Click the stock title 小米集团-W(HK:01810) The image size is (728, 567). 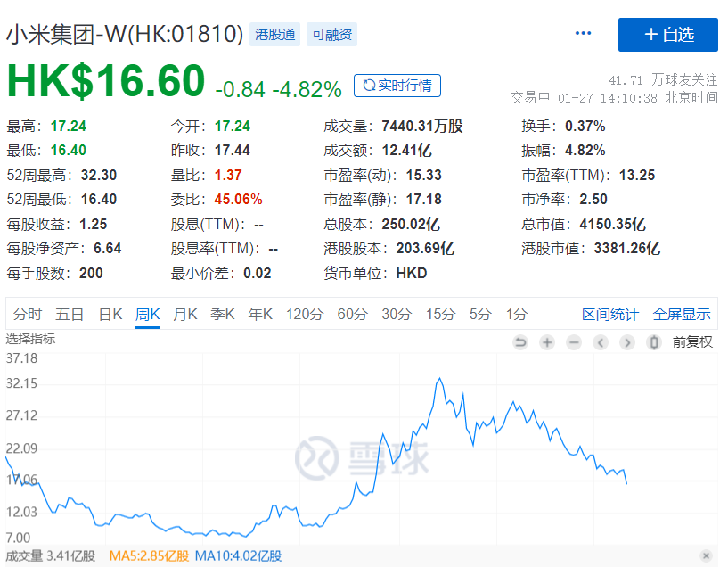[x=125, y=35]
